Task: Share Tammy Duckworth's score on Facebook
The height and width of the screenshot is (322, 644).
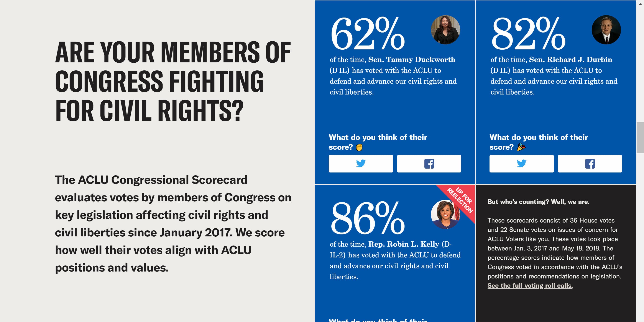Action: 429,164
